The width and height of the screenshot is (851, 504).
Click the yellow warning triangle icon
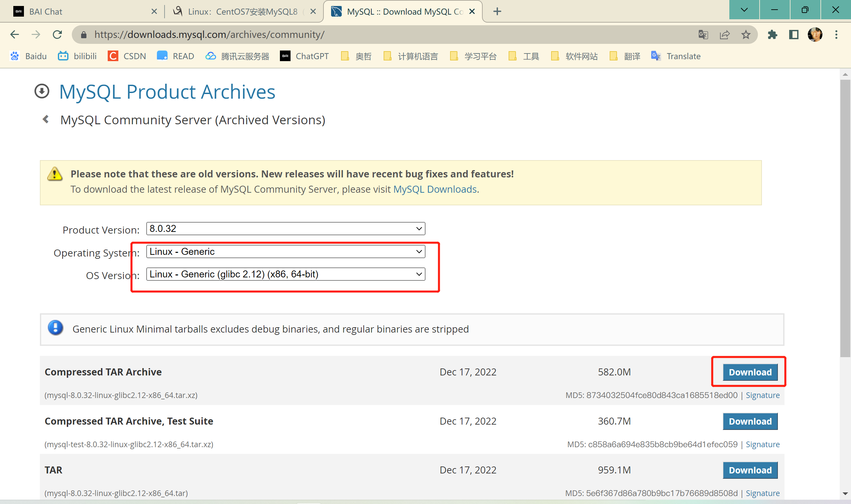coord(55,174)
